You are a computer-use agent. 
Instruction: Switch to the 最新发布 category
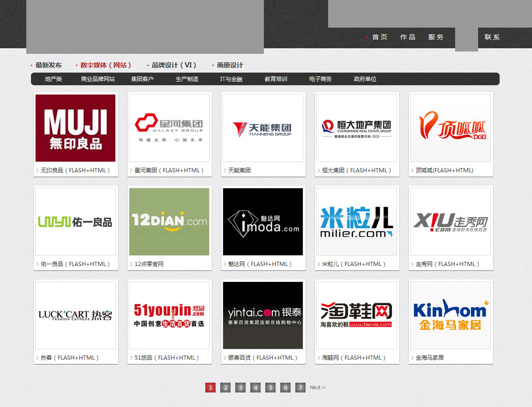(49, 65)
